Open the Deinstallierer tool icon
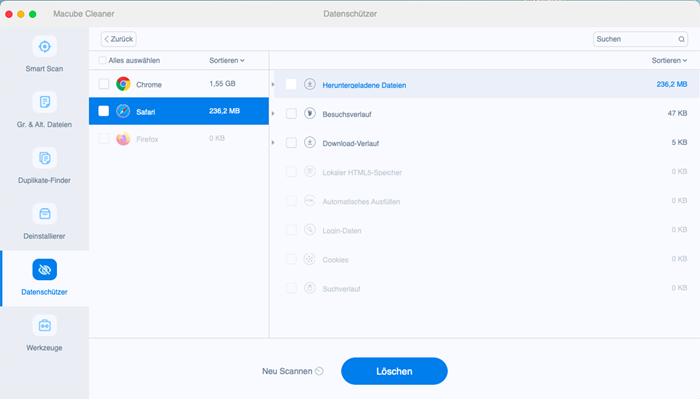 coord(44,214)
